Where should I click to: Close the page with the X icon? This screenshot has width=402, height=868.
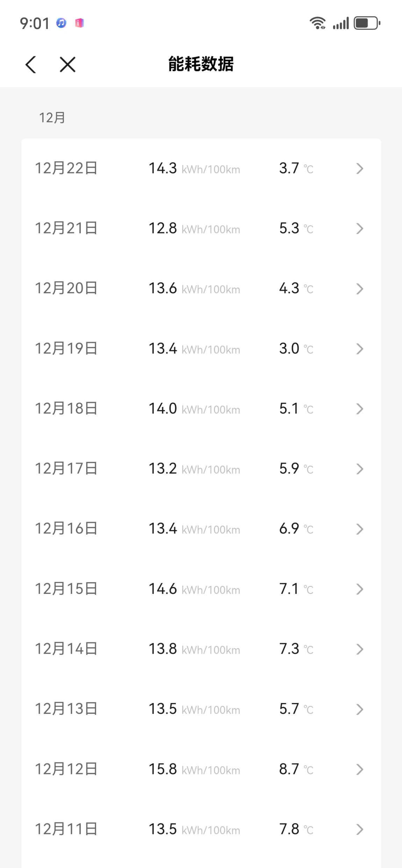tap(67, 65)
